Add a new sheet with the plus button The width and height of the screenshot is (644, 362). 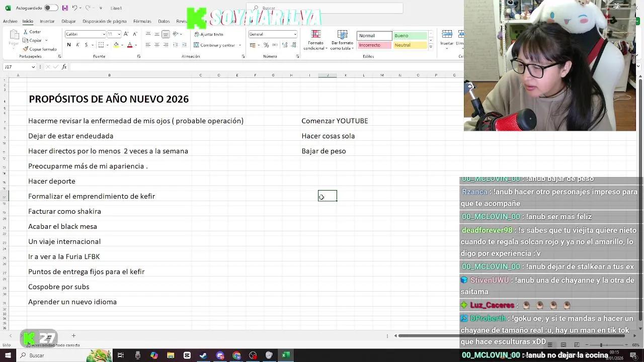73,336
